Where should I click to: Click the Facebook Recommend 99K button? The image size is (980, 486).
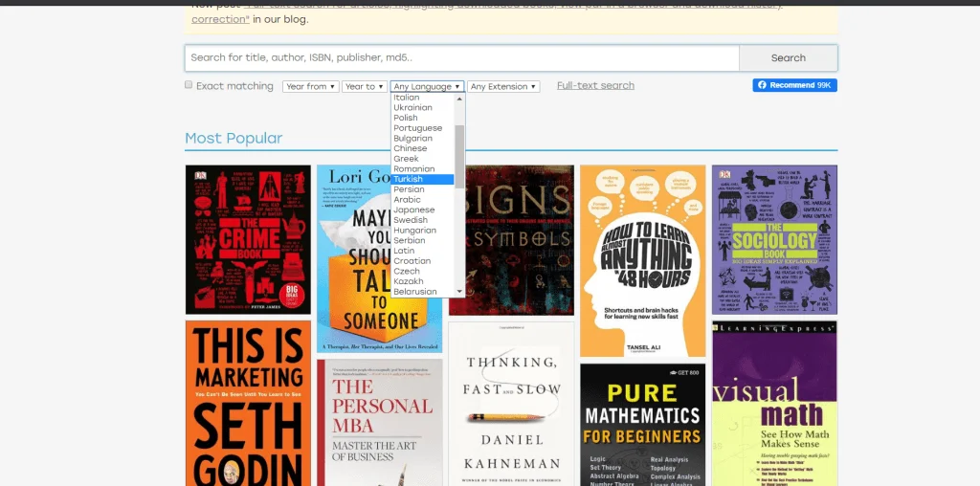[x=794, y=85]
